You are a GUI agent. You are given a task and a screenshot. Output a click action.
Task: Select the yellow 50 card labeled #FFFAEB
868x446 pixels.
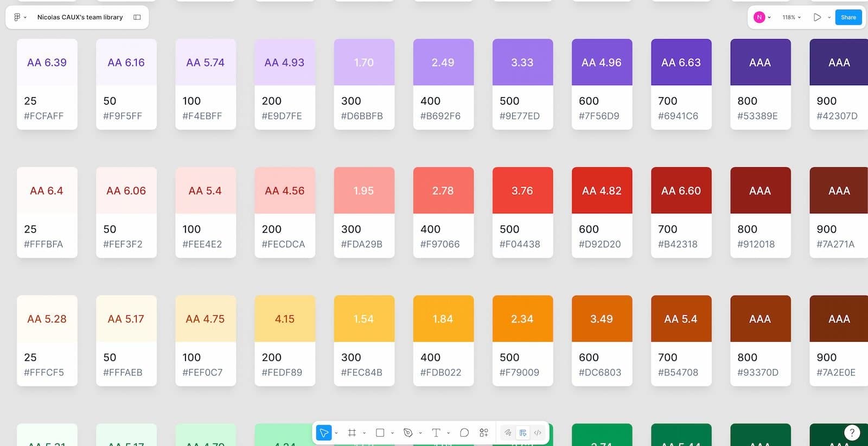tap(126, 341)
